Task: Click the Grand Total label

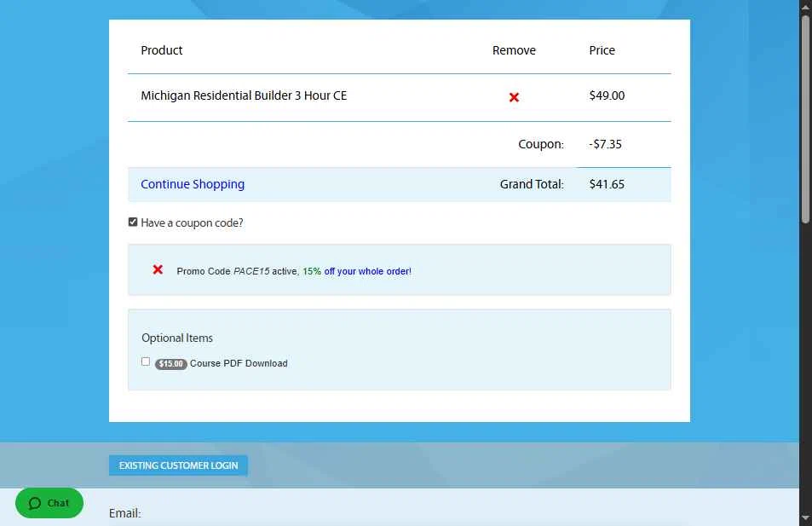Action: [x=532, y=184]
